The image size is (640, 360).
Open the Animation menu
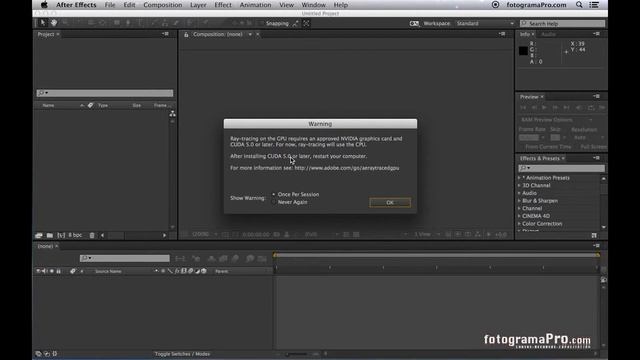[x=256, y=5]
